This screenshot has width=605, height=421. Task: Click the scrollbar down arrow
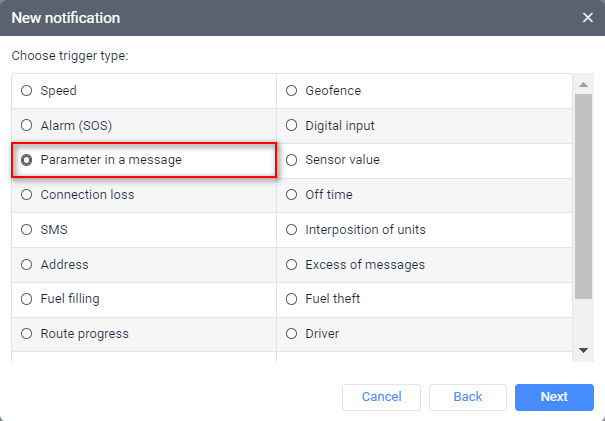584,350
